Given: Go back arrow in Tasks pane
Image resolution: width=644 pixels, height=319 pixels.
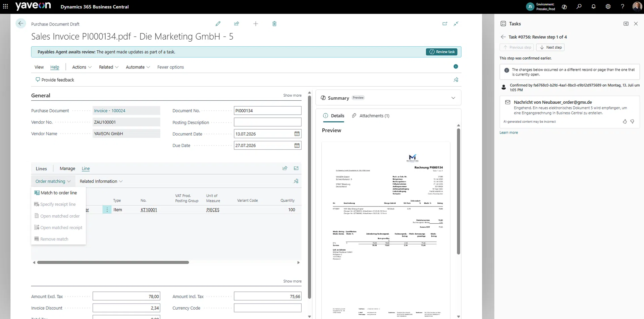Looking at the screenshot, I should coord(503,37).
